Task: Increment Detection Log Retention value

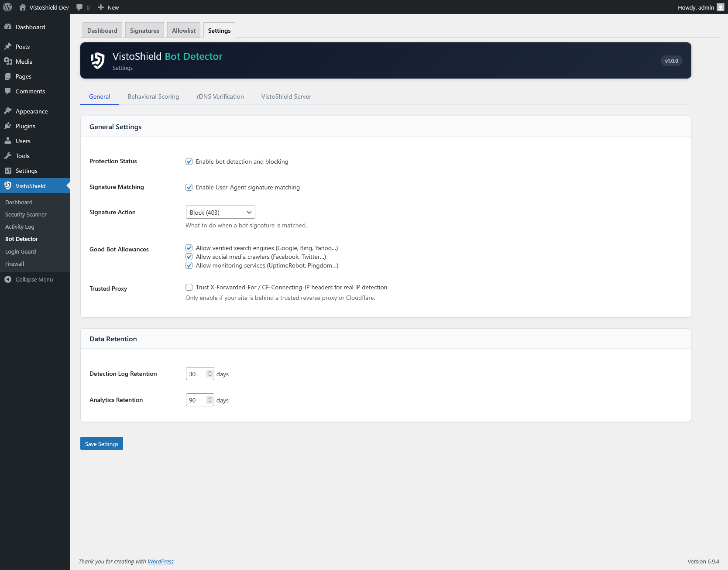Action: (x=210, y=371)
